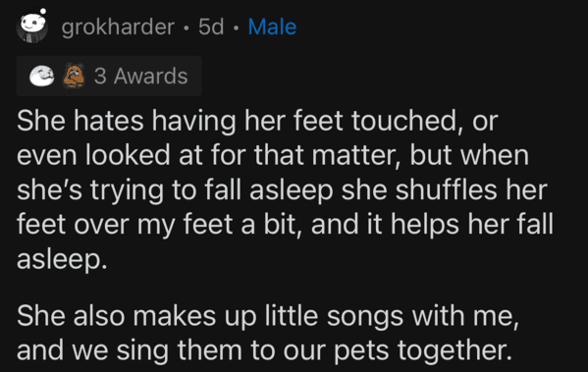The height and width of the screenshot is (372, 588).
Task: Click the line starting 'she's trying to fall'
Action: coord(282,190)
